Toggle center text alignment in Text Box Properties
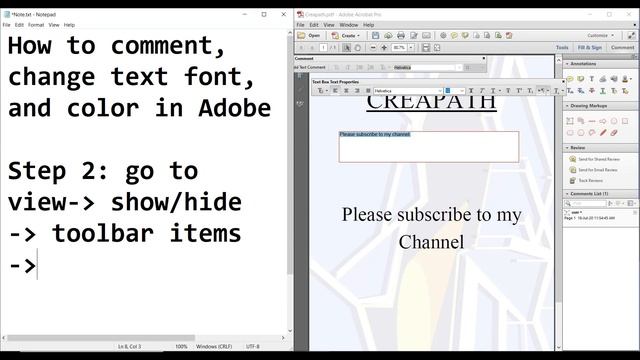The height and width of the screenshot is (360, 640). pos(346,91)
